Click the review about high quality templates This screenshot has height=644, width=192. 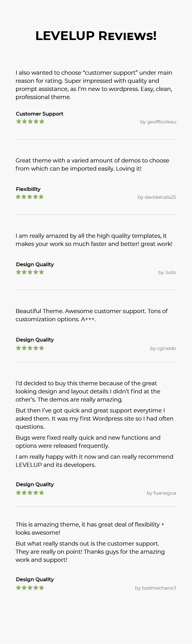(x=94, y=240)
